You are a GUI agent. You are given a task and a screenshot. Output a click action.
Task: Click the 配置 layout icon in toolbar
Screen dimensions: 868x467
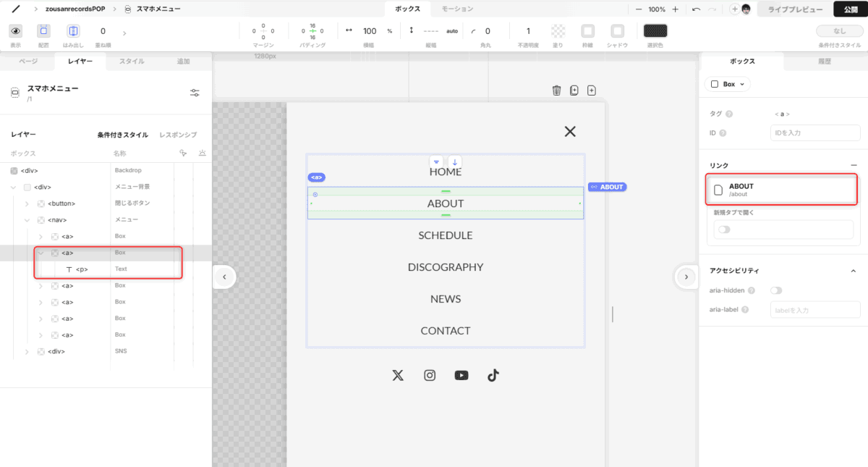pos(44,31)
